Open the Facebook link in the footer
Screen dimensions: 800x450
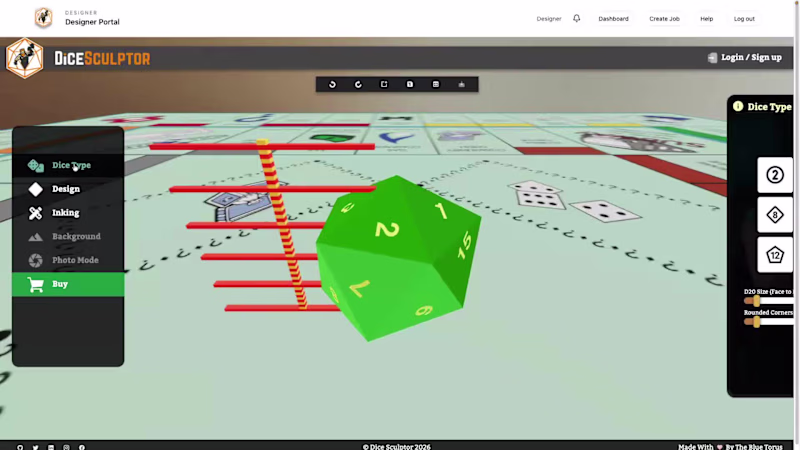click(x=82, y=447)
